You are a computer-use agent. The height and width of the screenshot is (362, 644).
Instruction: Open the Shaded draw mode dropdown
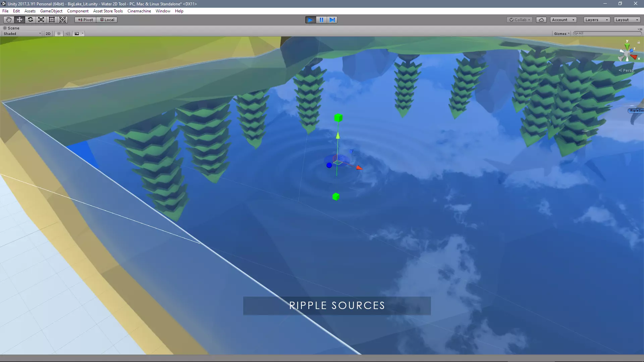point(22,34)
